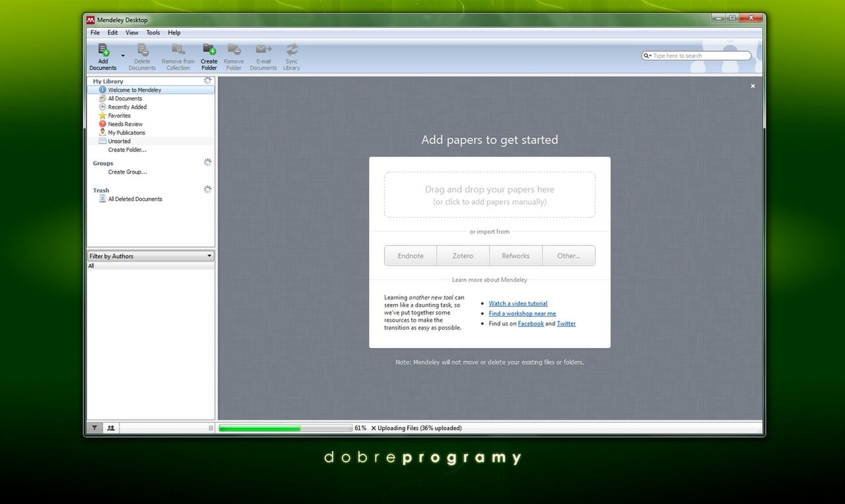This screenshot has width=845, height=504.
Task: Click the Welcome to Mendeley info icon
Action: [x=102, y=90]
